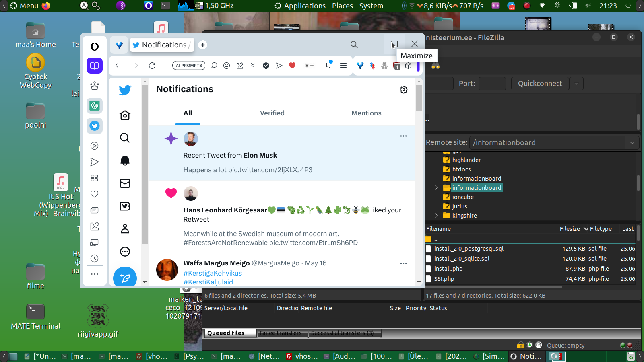Open Opera sidebar three-dots more menu
The height and width of the screenshot is (362, 644).
coord(95,274)
